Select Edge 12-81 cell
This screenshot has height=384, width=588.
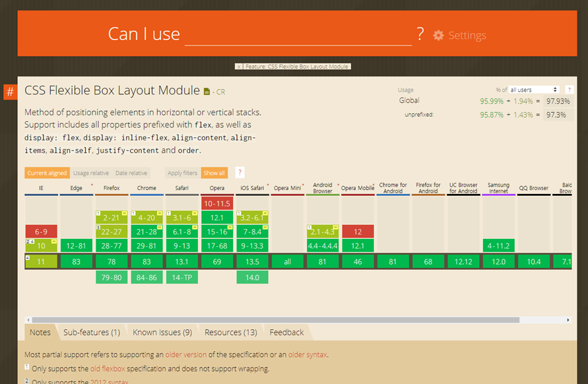[x=76, y=246]
